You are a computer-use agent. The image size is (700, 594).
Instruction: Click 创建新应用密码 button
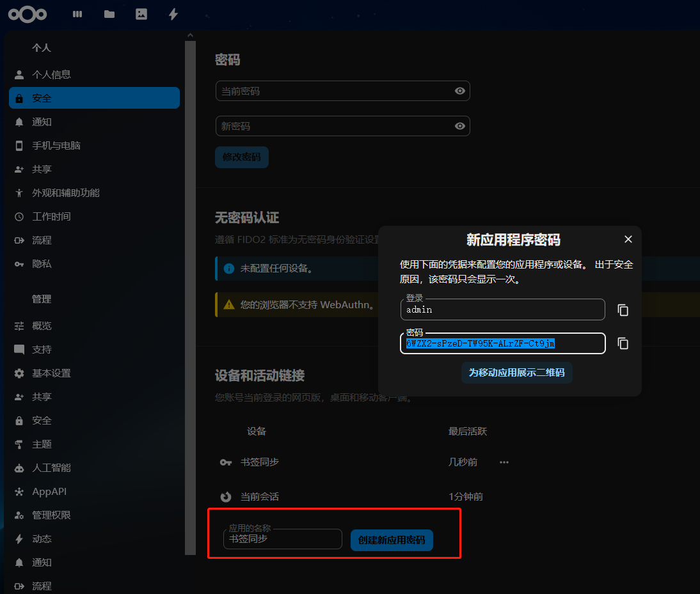click(392, 540)
